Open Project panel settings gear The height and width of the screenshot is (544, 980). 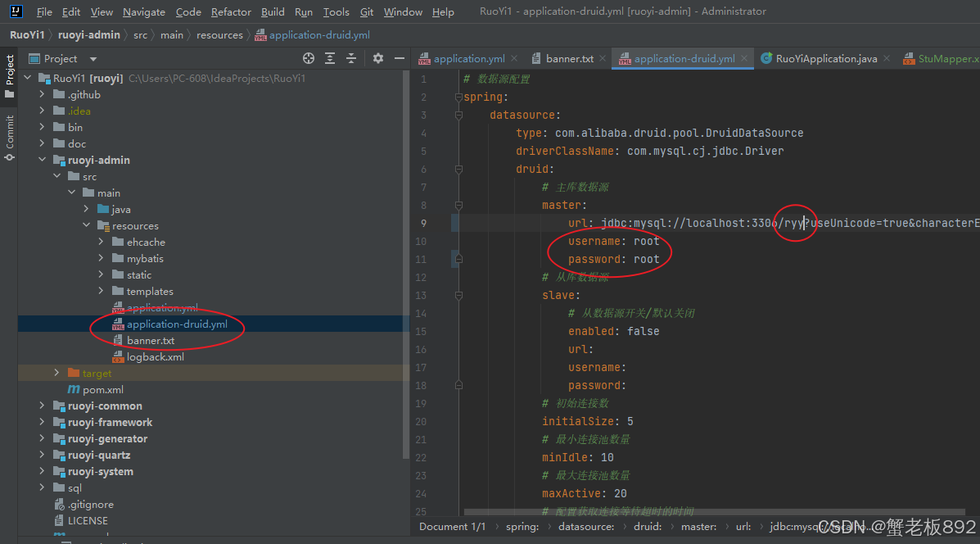pos(378,58)
